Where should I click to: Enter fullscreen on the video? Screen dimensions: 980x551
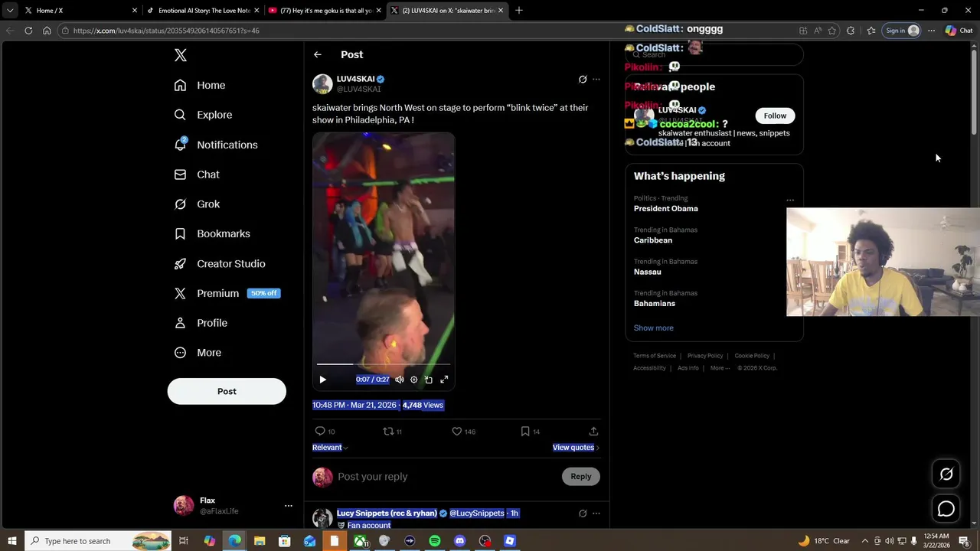coord(444,380)
